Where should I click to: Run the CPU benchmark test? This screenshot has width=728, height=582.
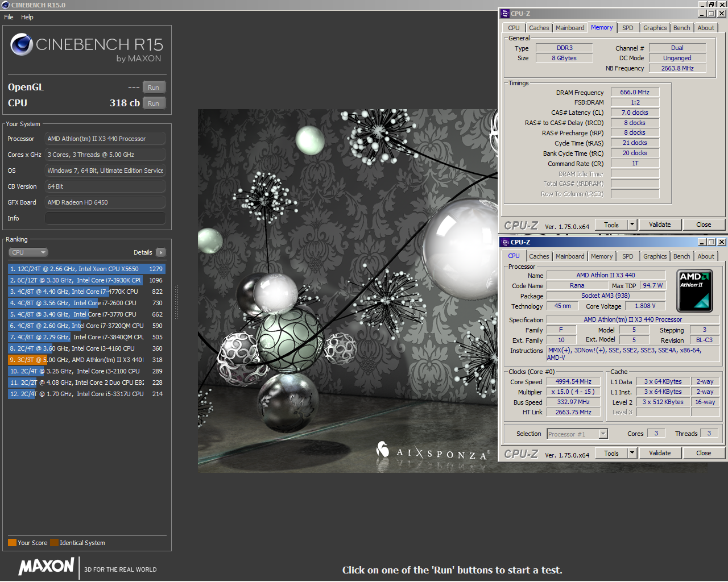point(154,103)
